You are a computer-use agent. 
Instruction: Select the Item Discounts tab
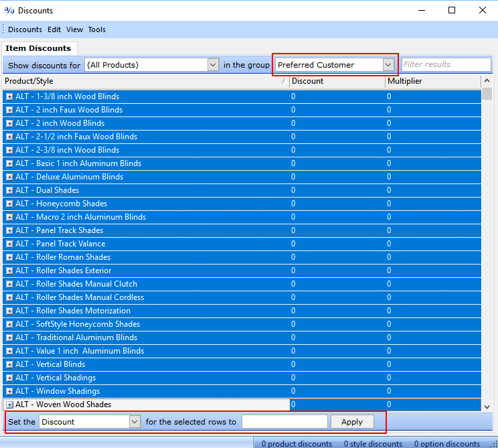pyautogui.click(x=38, y=48)
